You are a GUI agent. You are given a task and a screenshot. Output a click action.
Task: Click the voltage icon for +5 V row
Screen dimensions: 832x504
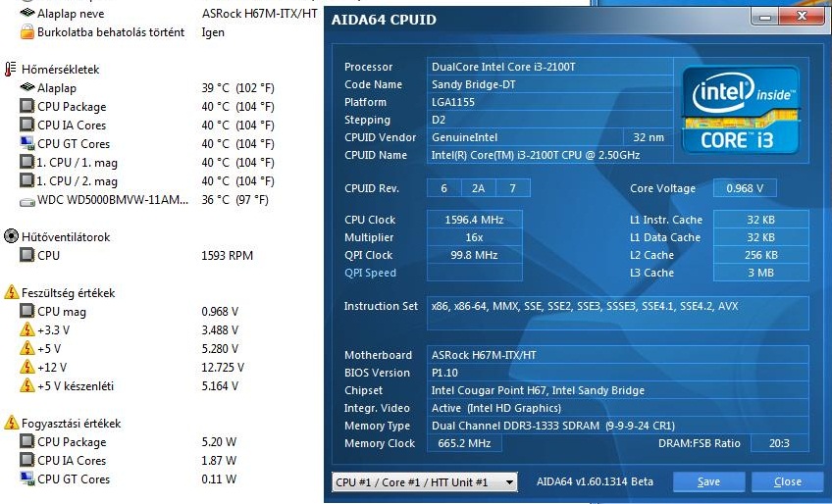pyautogui.click(x=27, y=348)
